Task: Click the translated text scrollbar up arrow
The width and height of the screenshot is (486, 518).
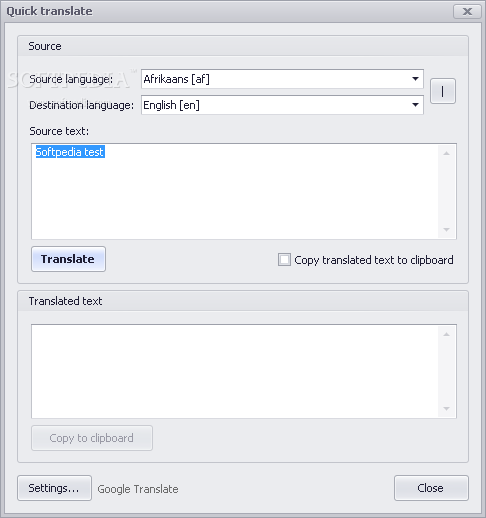Action: pos(447,334)
